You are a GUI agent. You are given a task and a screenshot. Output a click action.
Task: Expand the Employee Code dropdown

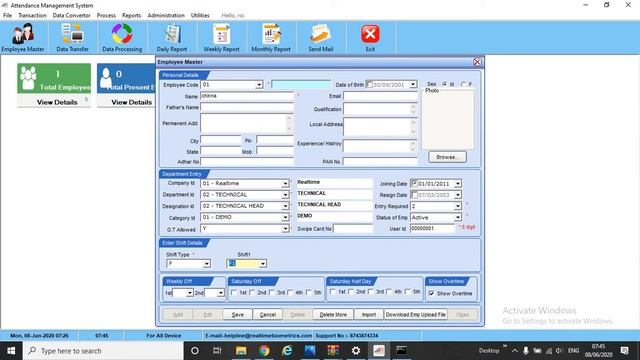click(259, 85)
